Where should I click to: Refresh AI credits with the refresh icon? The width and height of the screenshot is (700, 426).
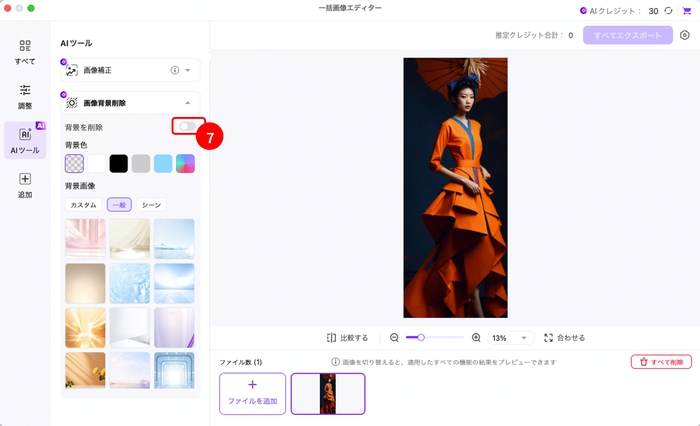point(668,11)
